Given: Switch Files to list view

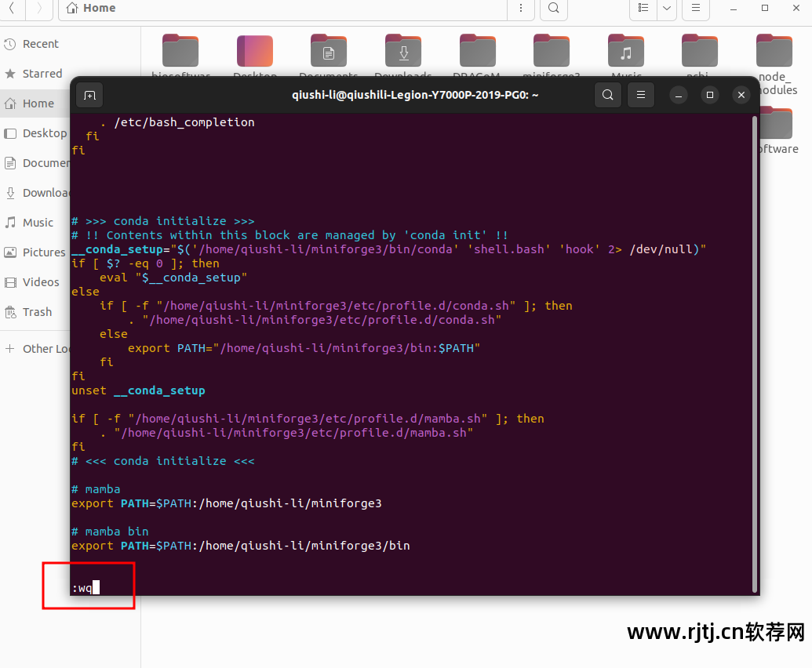Looking at the screenshot, I should (643, 9).
